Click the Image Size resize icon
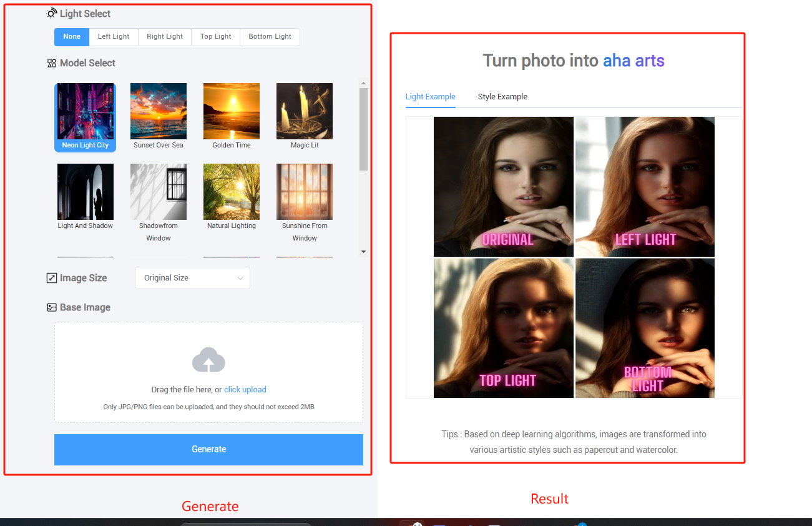812x526 pixels. [x=51, y=277]
